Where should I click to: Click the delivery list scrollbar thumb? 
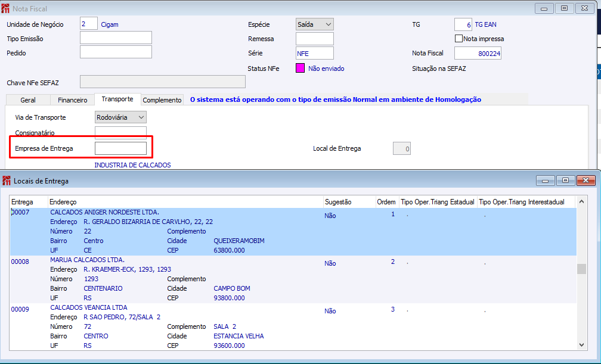581,269
